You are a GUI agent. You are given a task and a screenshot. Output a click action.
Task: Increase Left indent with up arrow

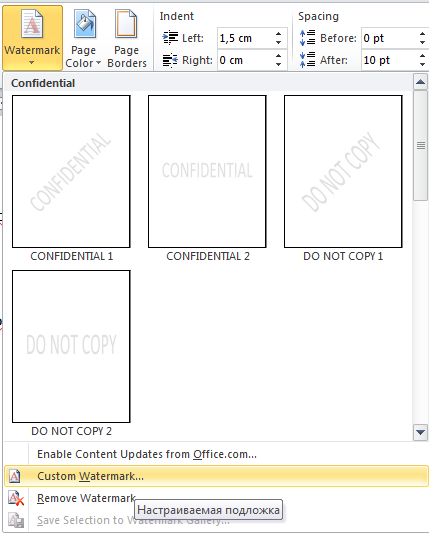pos(279,34)
